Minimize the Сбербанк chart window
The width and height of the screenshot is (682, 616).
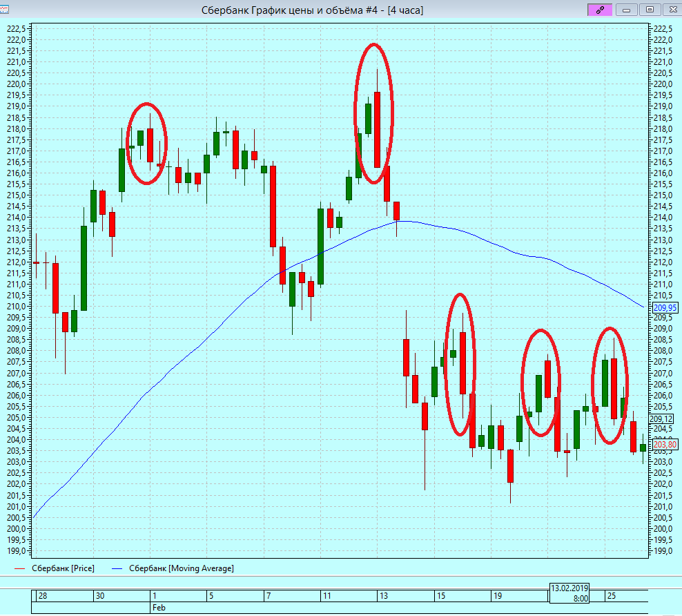point(626,10)
